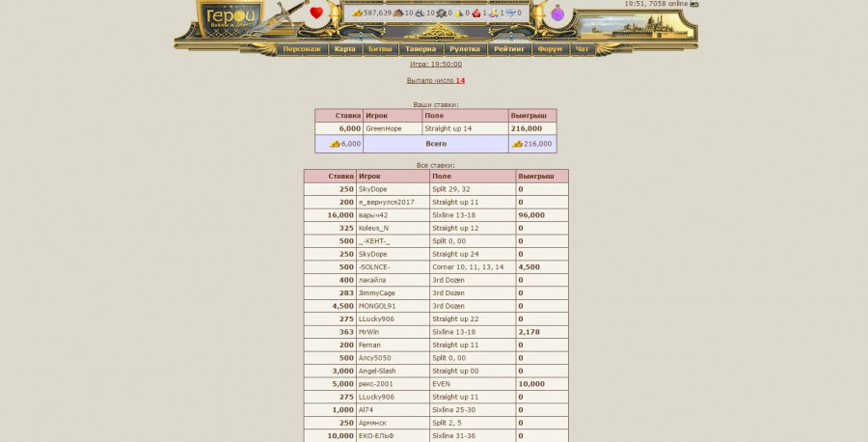Click the yellow sulfur resource icon
Viewport: 868px width, 442px height.
tap(459, 13)
